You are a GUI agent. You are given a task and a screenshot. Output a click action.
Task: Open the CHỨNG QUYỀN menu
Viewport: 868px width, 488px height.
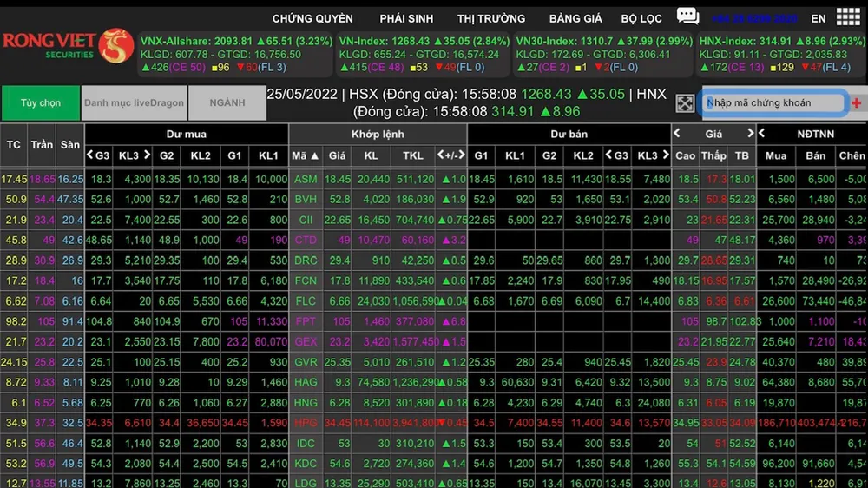click(x=312, y=18)
